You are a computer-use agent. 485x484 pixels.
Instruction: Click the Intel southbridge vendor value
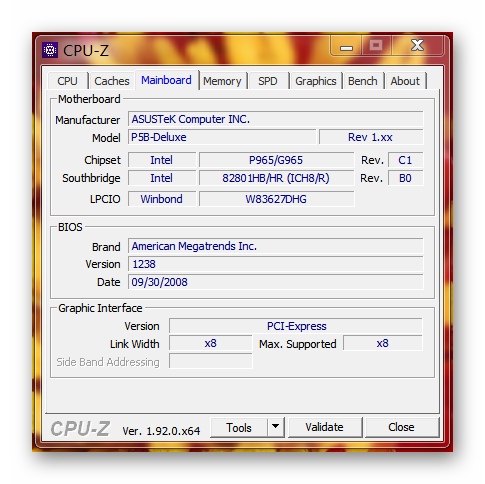(162, 178)
